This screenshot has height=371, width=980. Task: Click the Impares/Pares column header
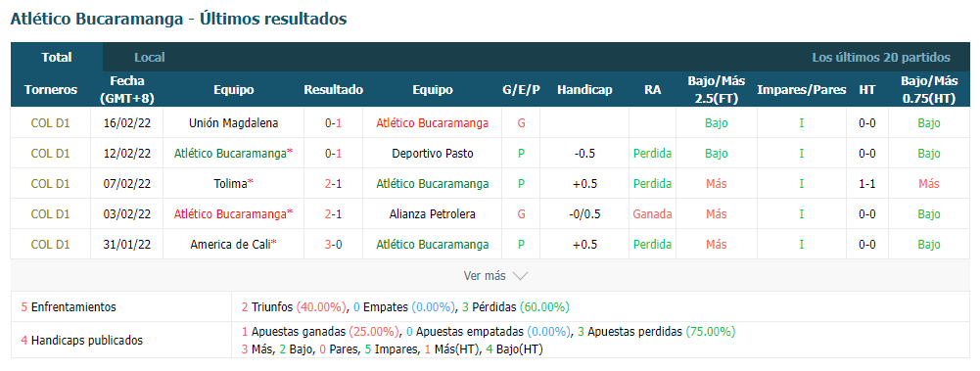pos(801,90)
